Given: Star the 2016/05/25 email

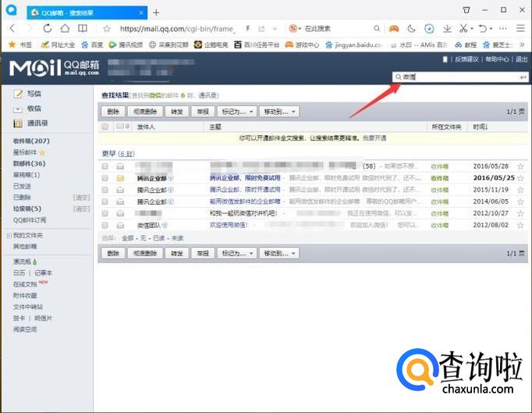Looking at the screenshot, I should [520, 178].
